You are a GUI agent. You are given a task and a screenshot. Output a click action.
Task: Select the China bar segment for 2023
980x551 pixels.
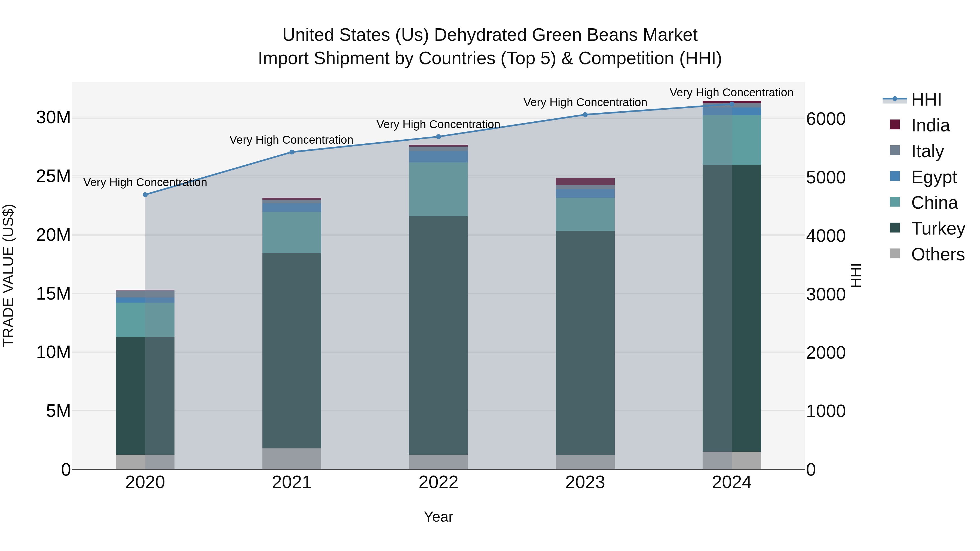coord(585,214)
